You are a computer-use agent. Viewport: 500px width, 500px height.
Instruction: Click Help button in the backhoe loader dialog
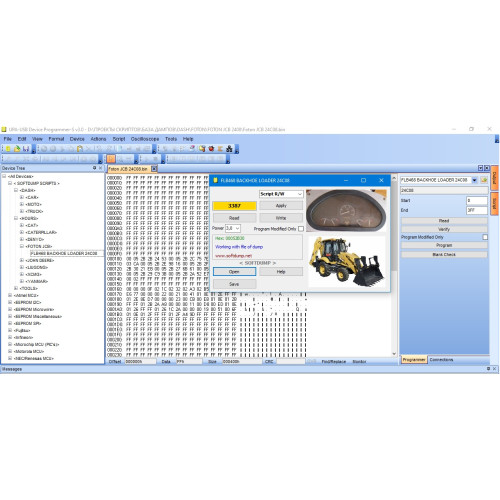(x=281, y=272)
